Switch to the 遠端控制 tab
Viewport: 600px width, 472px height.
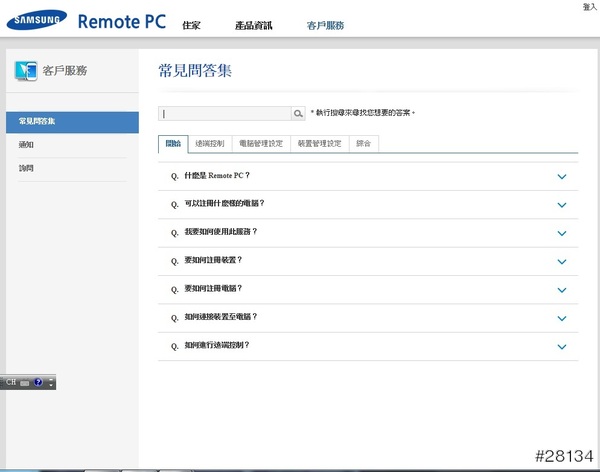click(x=209, y=144)
